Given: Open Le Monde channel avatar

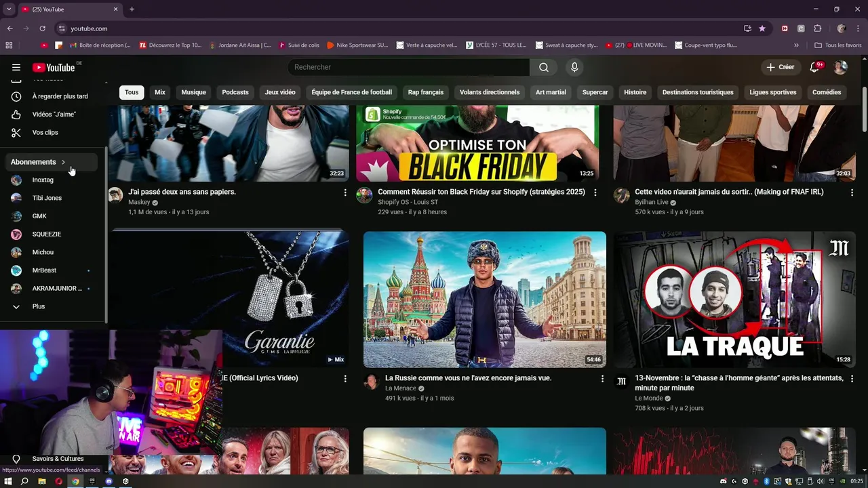Looking at the screenshot, I should click(x=621, y=382).
